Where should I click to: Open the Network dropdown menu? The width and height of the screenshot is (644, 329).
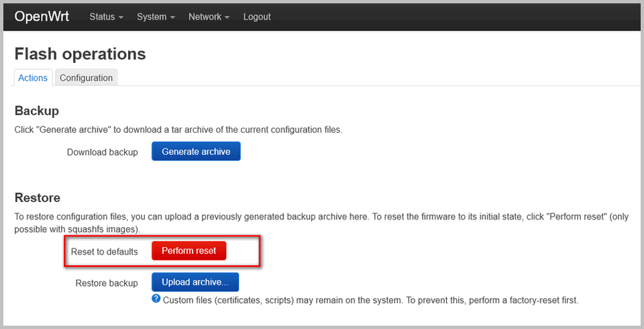209,17
